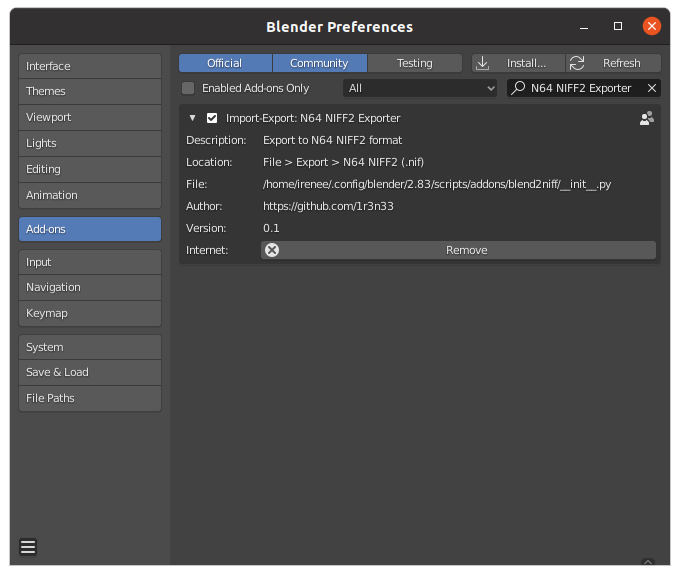Image resolution: width=680 pixels, height=575 pixels.
Task: Collapse the N64 NIFF2 Exporter details
Action: pyautogui.click(x=193, y=118)
